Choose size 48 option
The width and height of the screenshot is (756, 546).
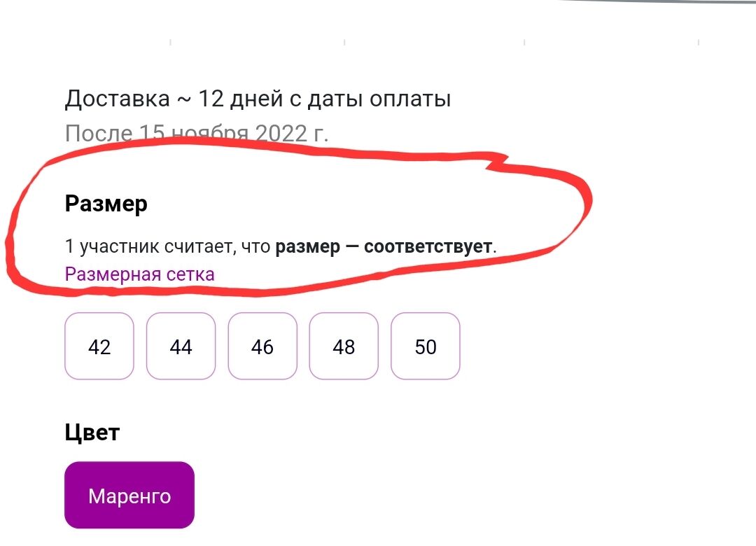coord(344,346)
